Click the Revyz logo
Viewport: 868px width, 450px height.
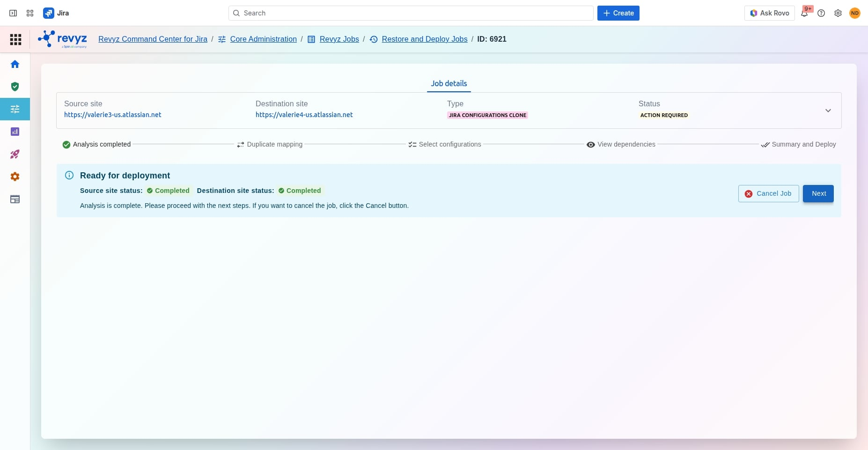(62, 39)
